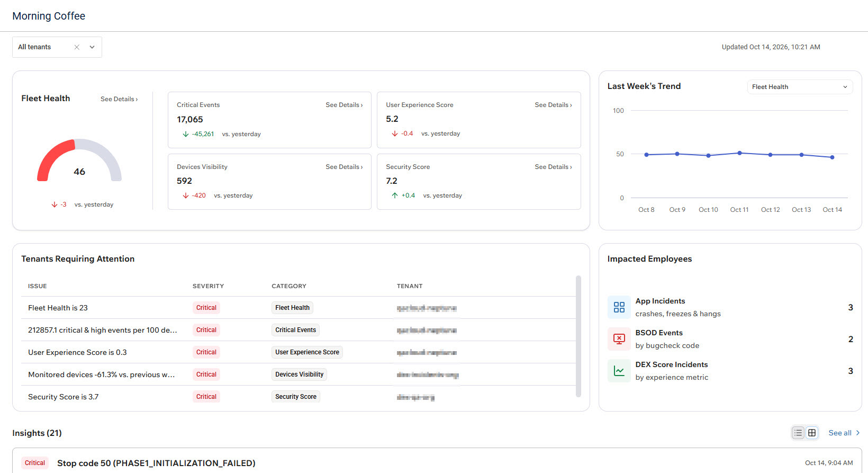Click Critical badge on Stop code insight

35,463
